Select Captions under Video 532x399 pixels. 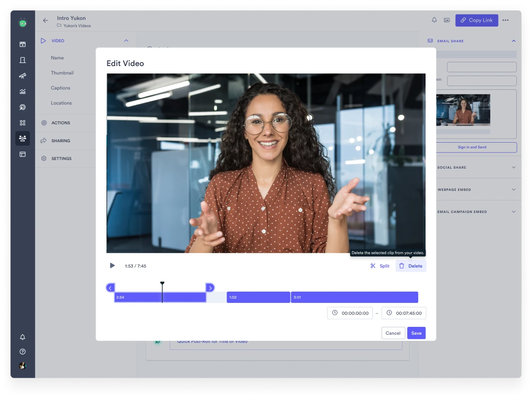[x=60, y=88]
